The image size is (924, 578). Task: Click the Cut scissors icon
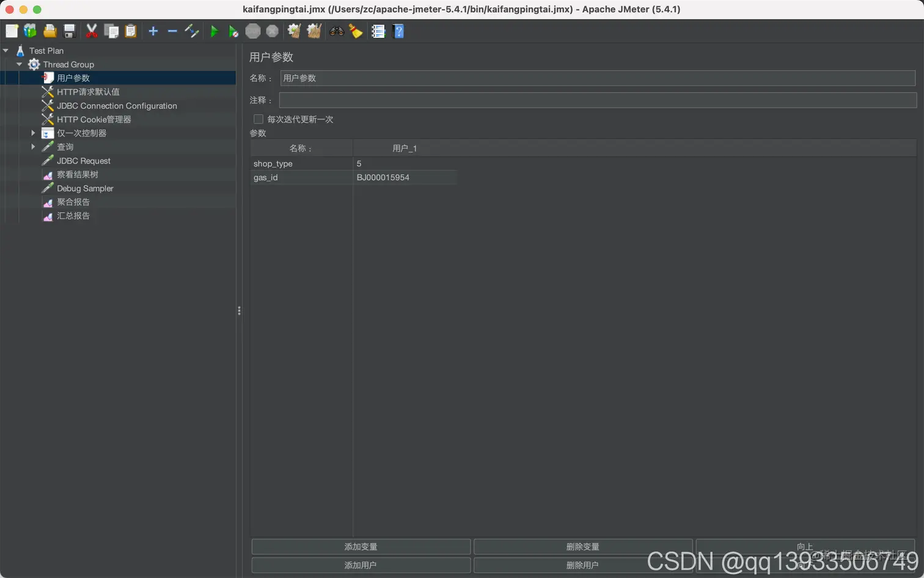(92, 31)
